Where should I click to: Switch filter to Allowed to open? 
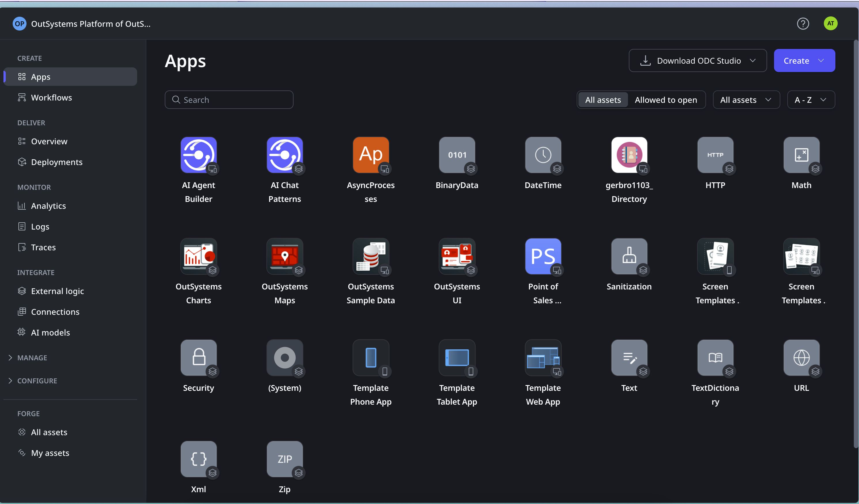666,100
